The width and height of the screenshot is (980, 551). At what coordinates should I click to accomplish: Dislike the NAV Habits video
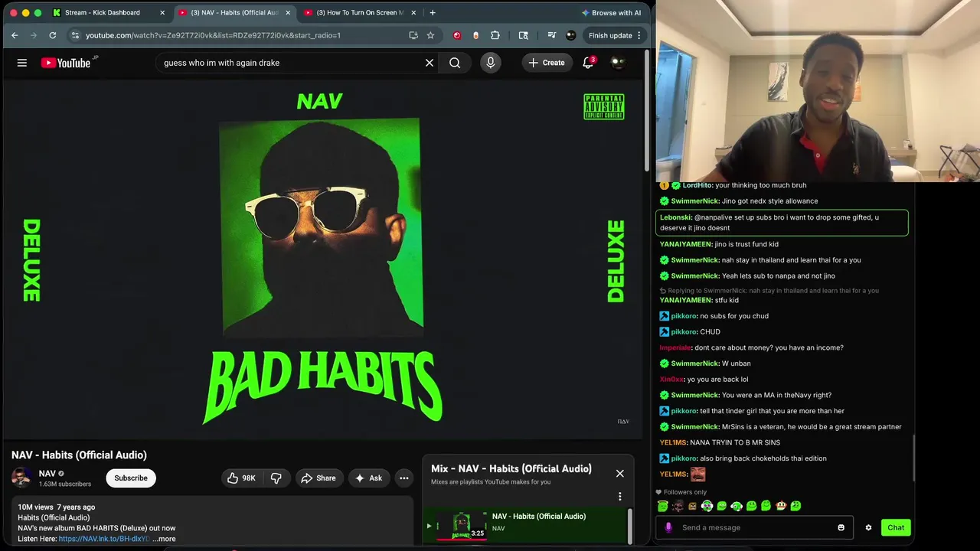click(x=276, y=478)
